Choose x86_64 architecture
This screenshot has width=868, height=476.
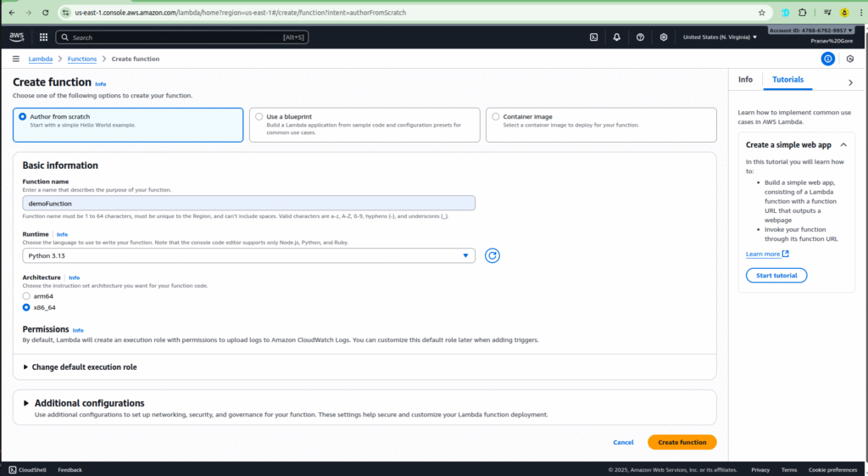coord(26,307)
